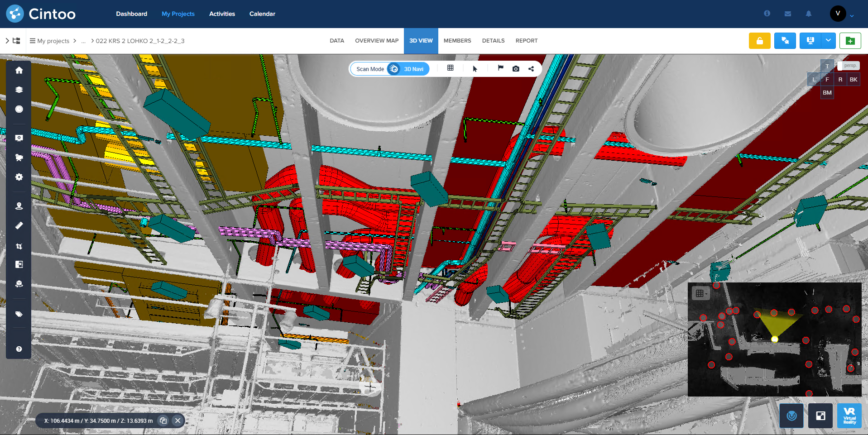Open the circular display mode tool
The width and height of the screenshot is (868, 435).
pyautogui.click(x=19, y=109)
